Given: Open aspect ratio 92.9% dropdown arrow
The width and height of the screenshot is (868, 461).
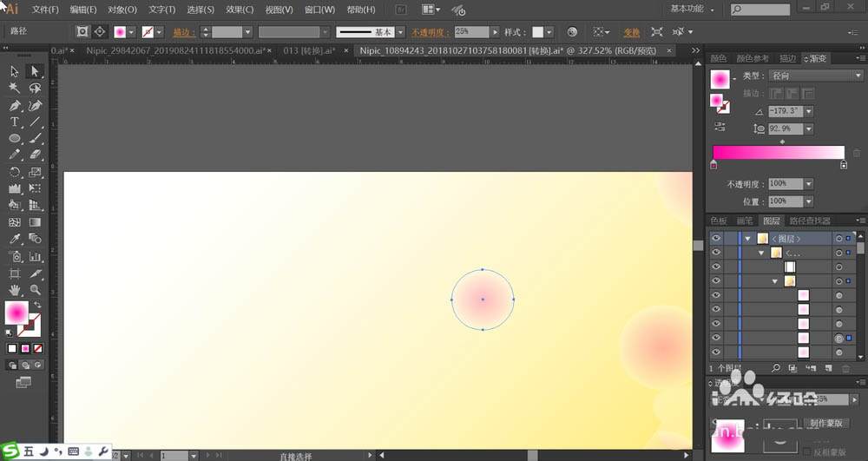Looking at the screenshot, I should 809,129.
